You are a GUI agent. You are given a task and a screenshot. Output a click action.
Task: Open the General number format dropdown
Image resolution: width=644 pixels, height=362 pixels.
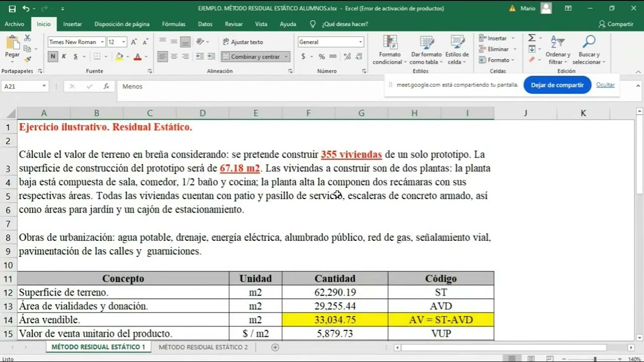point(360,42)
